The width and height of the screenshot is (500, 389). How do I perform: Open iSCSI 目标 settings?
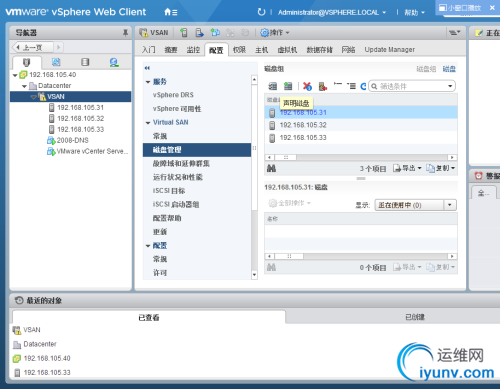(x=169, y=191)
